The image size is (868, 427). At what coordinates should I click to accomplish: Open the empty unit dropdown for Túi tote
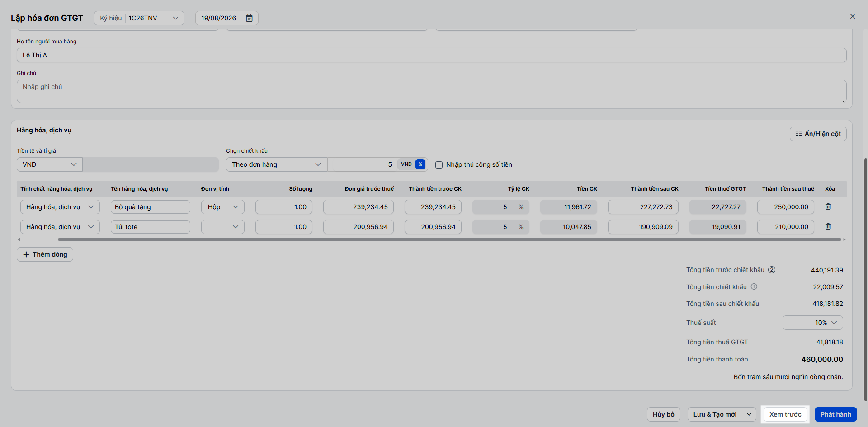(223, 227)
